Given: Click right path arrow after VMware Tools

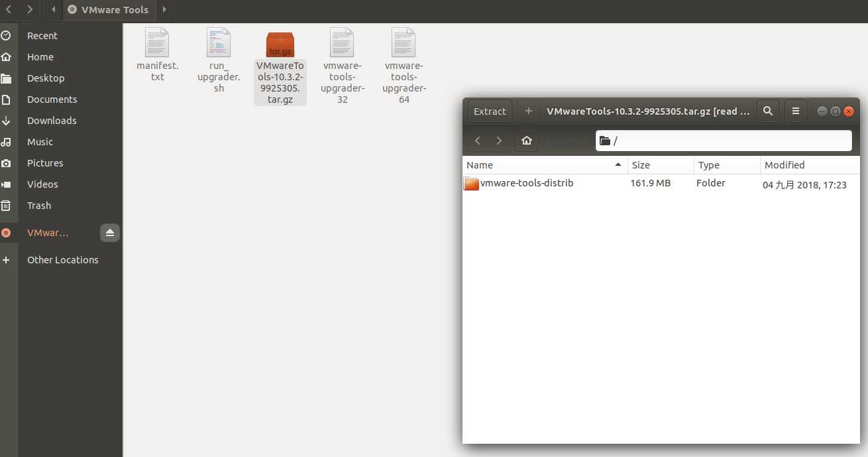Looking at the screenshot, I should [164, 9].
